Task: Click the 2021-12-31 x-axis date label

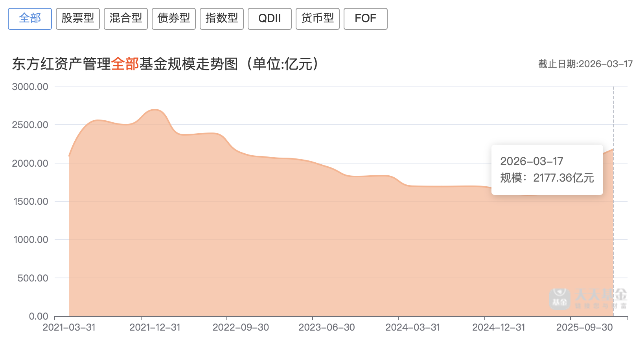Action: click(x=155, y=327)
